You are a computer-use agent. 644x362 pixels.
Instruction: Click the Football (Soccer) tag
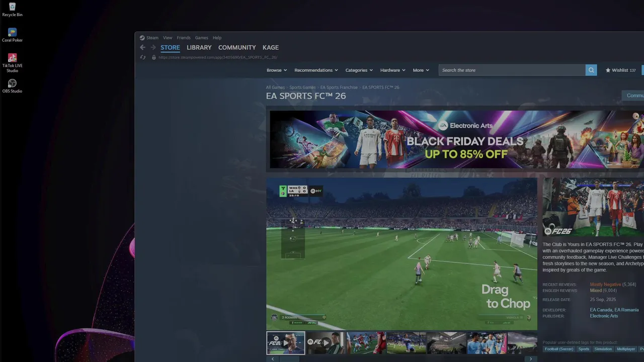tap(559, 349)
